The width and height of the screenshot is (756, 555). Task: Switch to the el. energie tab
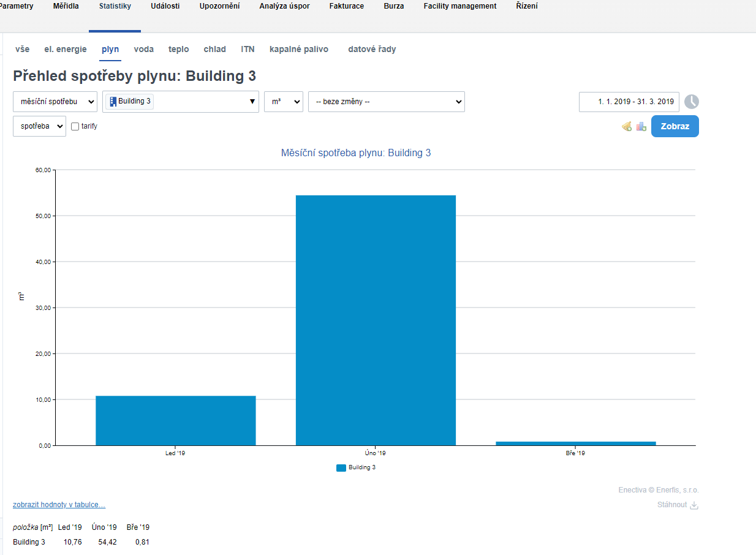tap(66, 49)
